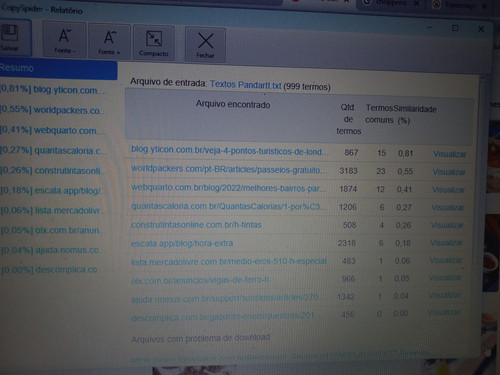Click Visualizar for escala.app row
This screenshot has width=500, height=375.
coord(446,243)
